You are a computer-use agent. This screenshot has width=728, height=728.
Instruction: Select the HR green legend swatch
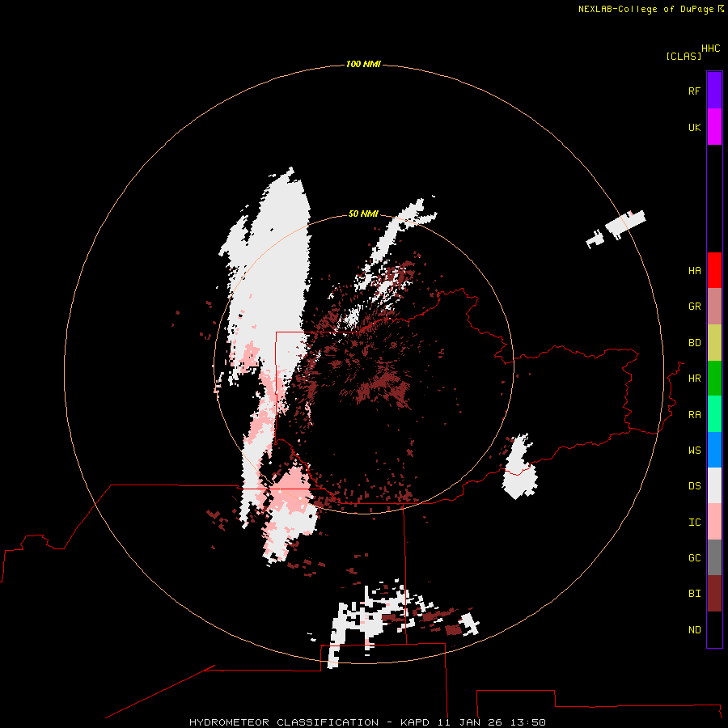714,379
